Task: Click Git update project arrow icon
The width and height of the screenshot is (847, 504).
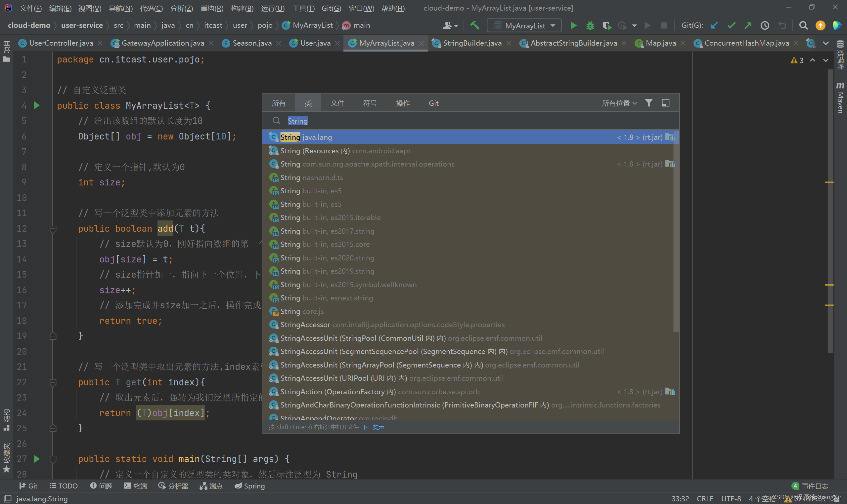Action: point(714,25)
